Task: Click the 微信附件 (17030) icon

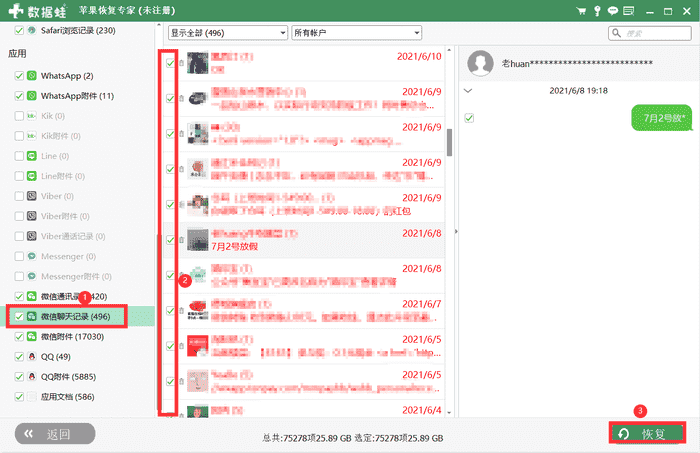Action: tap(32, 337)
